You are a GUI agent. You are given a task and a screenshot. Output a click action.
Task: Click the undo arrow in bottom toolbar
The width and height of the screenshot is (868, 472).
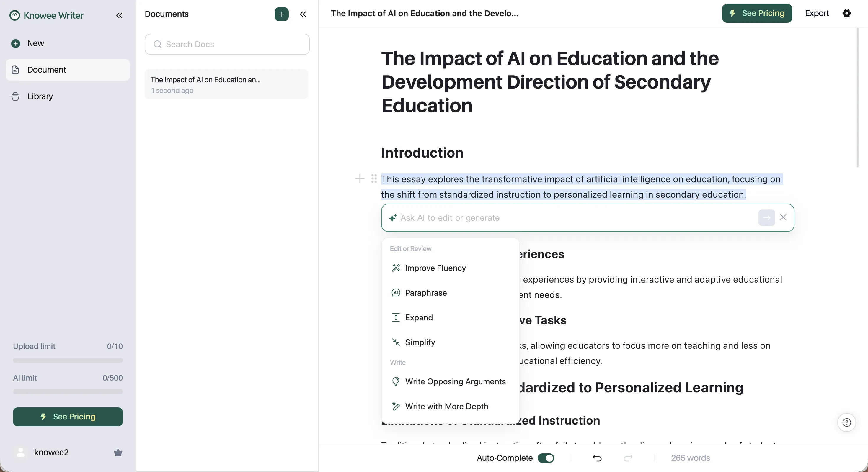coord(597,458)
